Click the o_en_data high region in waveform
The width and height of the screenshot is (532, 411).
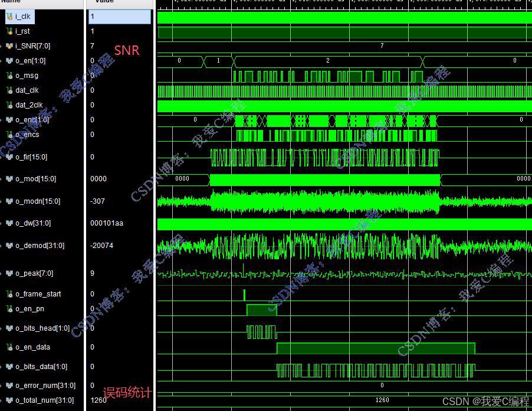(376, 348)
